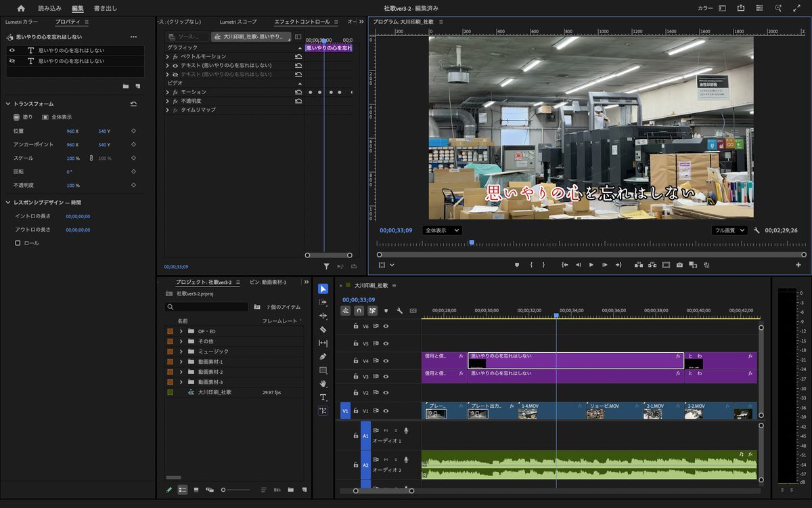Show the hidden second text layer
This screenshot has width=812, height=508.
point(12,61)
